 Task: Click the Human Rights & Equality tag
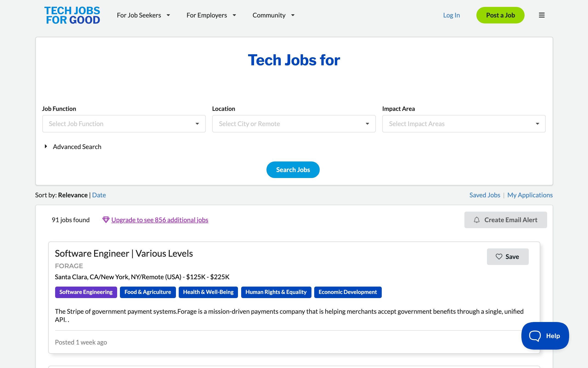[x=276, y=292]
